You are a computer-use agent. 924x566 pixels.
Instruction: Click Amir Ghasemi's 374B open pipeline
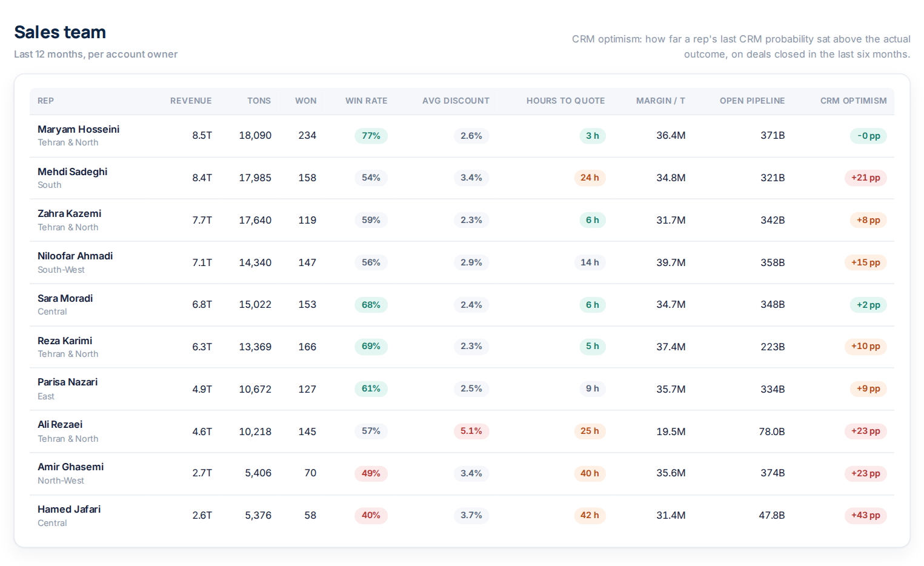773,473
